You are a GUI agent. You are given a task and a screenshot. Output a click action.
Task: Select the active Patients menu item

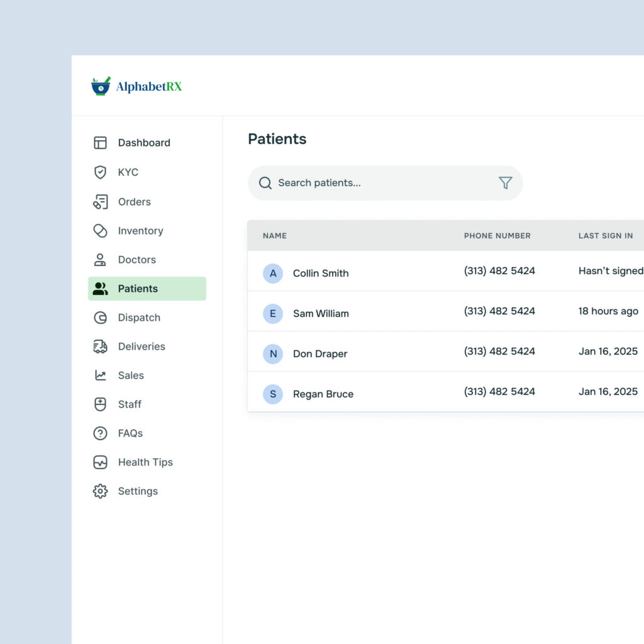point(147,289)
